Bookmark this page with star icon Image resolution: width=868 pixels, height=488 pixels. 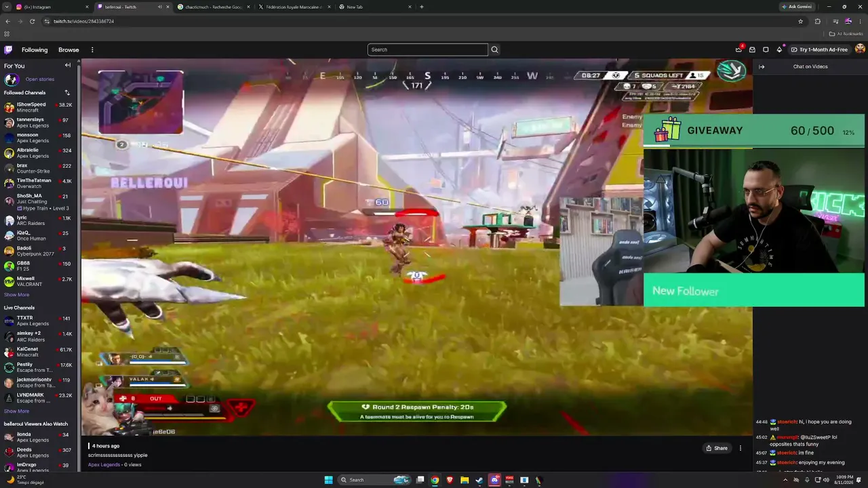coord(800,21)
